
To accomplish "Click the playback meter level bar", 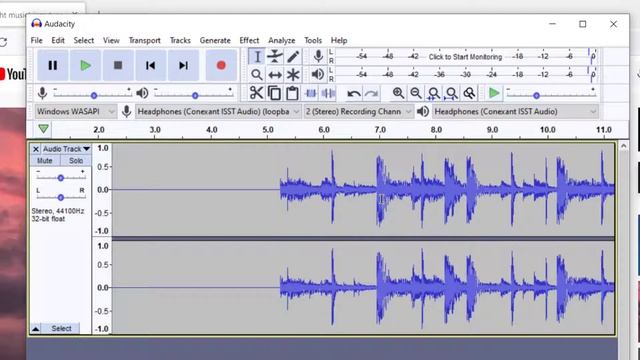I will [467, 74].
